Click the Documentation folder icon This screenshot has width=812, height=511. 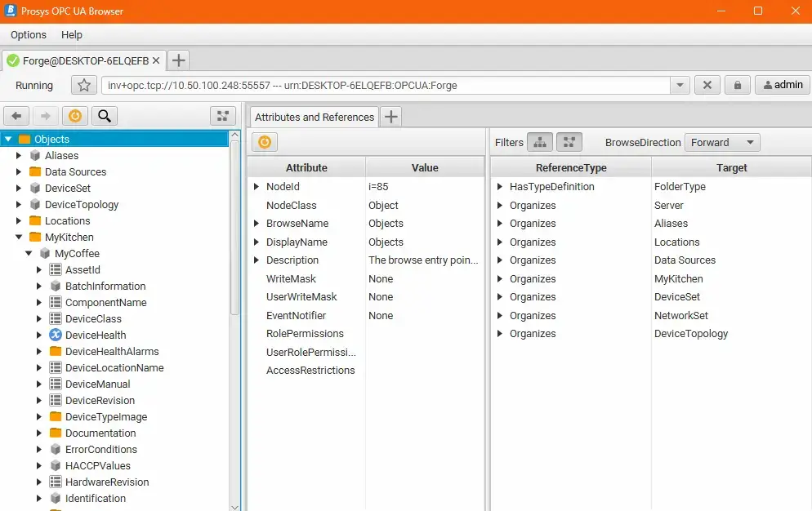coord(56,433)
